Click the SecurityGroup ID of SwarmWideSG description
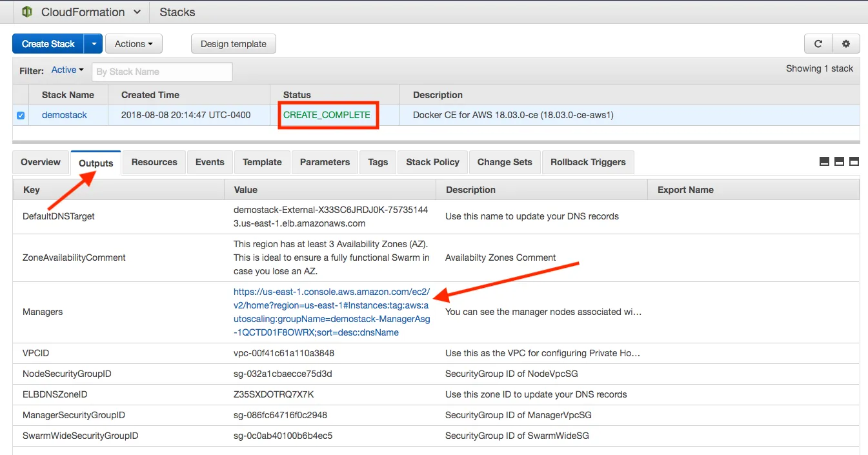Screen dimensions: 868x455 (517, 436)
